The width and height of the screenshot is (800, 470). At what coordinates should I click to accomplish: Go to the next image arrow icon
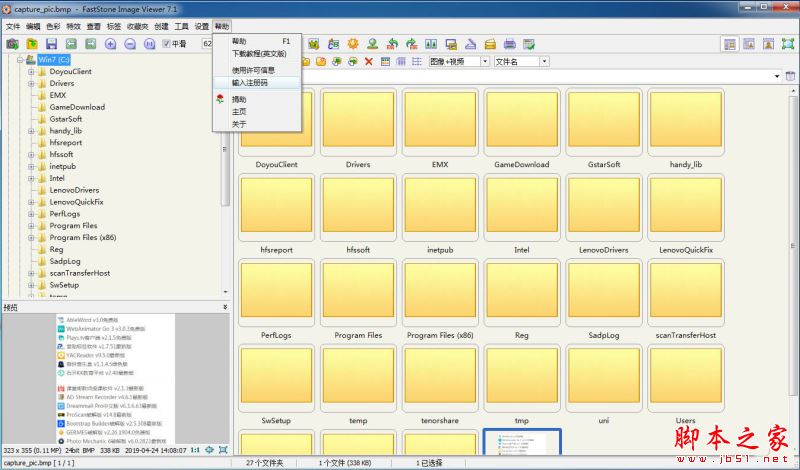[x=90, y=44]
